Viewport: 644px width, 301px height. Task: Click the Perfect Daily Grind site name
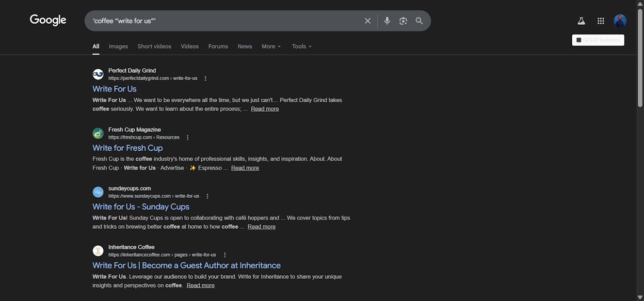point(132,71)
